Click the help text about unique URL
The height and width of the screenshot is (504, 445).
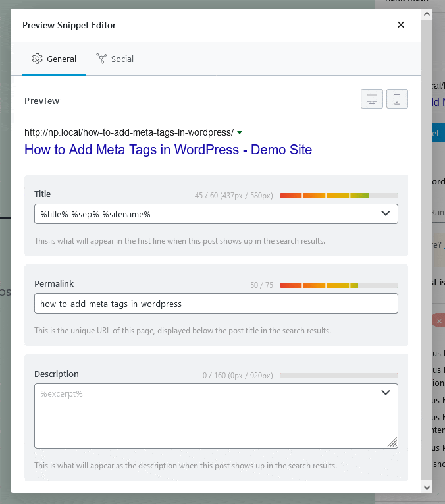183,331
